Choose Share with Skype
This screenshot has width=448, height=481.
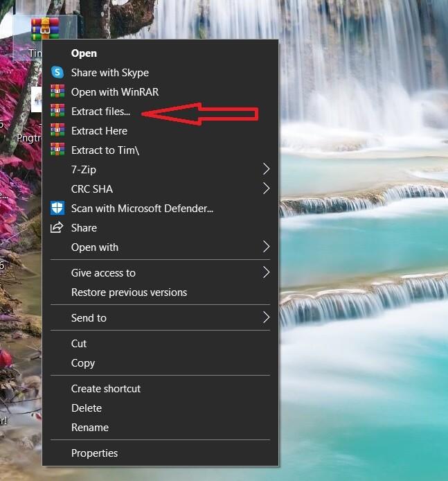click(160, 73)
